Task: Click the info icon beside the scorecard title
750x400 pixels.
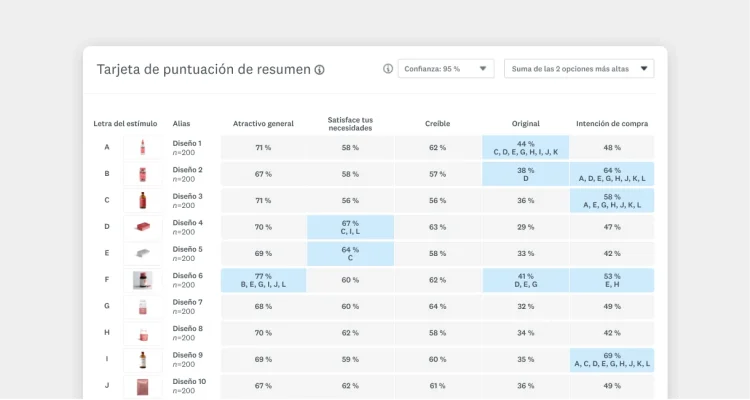Action: click(x=320, y=70)
